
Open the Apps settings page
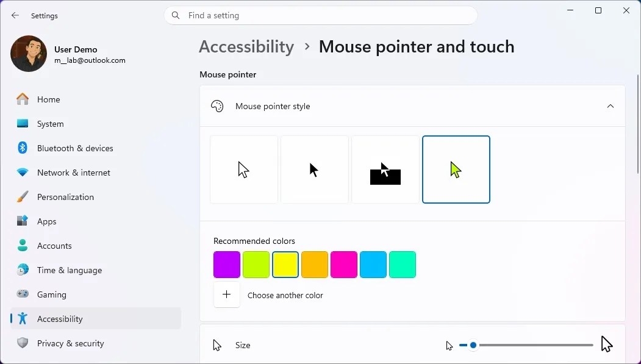[96, 221]
